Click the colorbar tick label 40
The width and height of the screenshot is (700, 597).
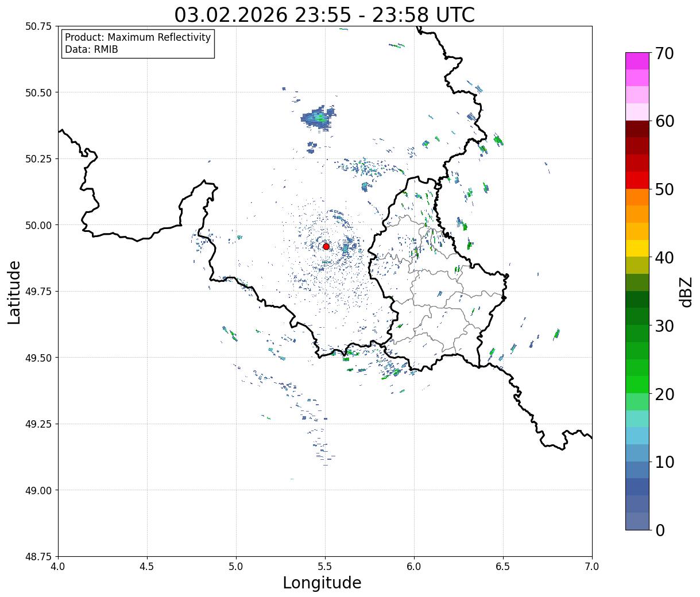pyautogui.click(x=664, y=258)
